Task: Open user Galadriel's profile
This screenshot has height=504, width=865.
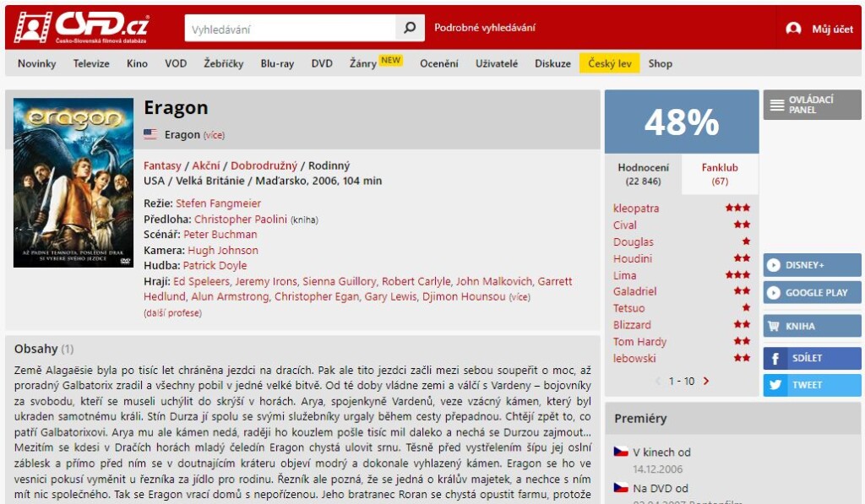Action: point(635,291)
